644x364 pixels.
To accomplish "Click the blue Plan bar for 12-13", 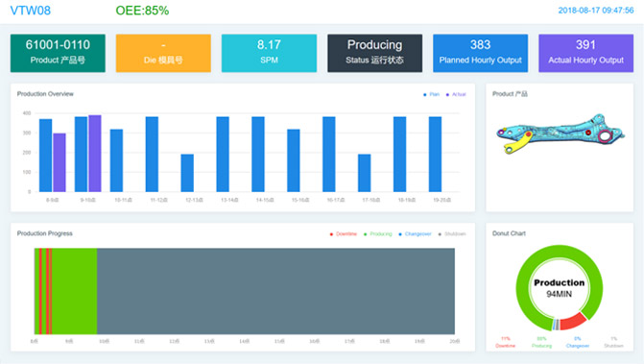I will [x=187, y=173].
